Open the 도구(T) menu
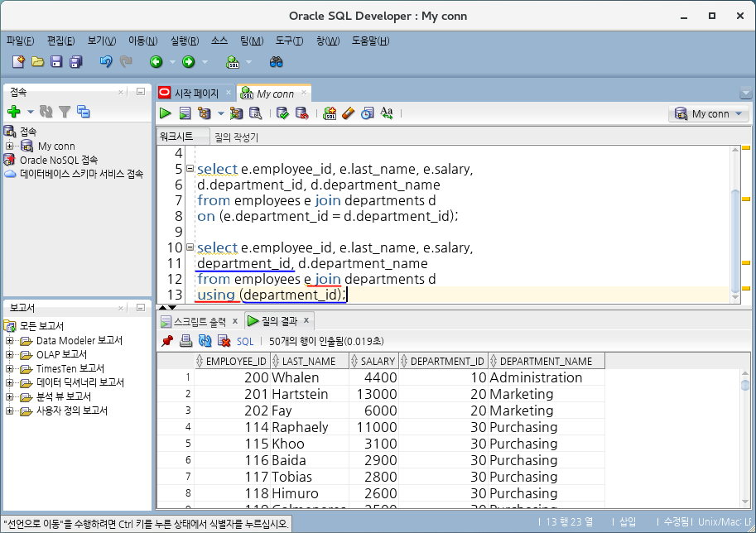The width and height of the screenshot is (756, 533). click(289, 41)
